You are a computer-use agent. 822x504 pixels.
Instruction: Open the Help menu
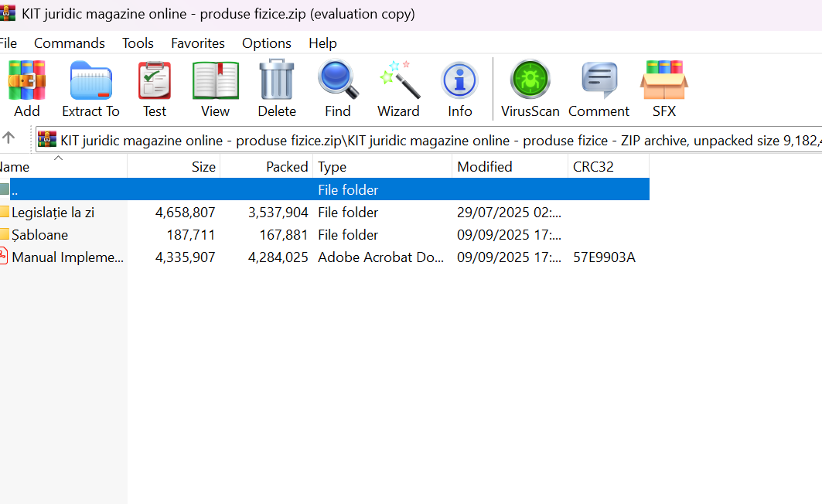pos(322,43)
